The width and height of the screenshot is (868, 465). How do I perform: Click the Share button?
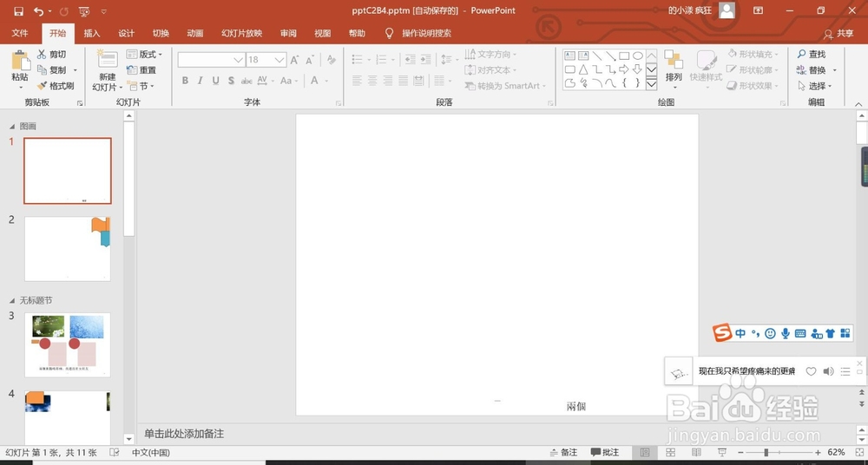coord(838,34)
